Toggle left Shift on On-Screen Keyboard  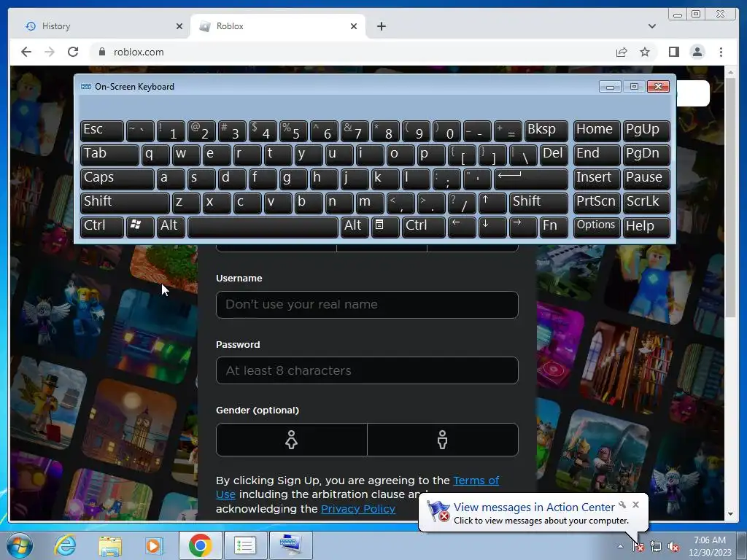point(125,202)
